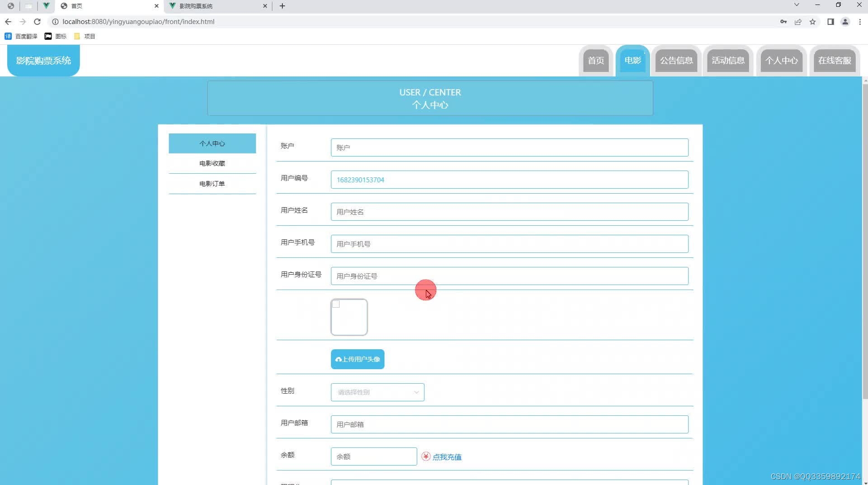Open the 项目 bookmark folder

coord(85,36)
